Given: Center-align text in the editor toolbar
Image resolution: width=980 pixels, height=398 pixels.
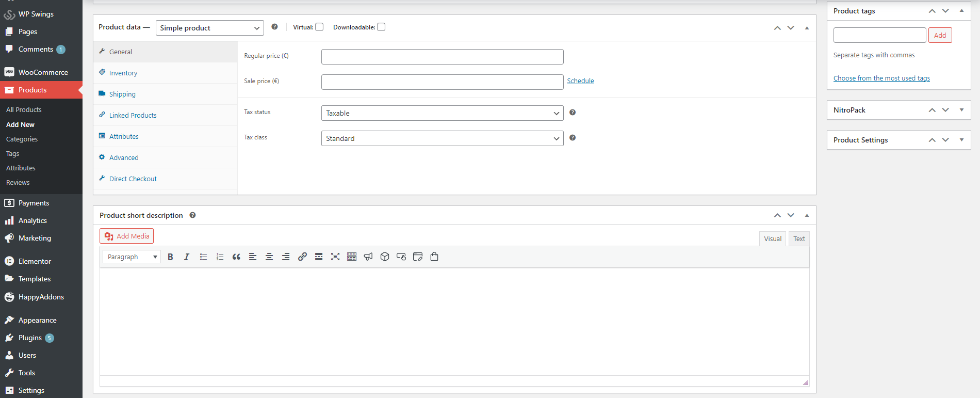Looking at the screenshot, I should [x=269, y=257].
